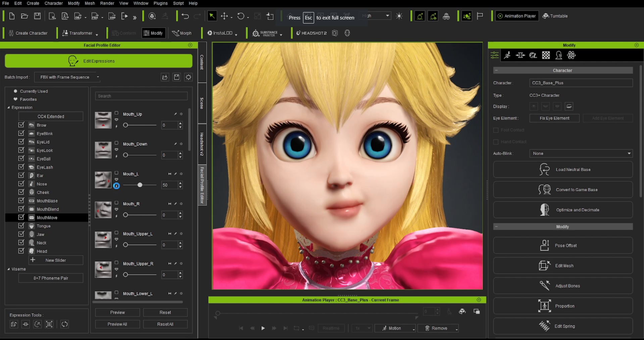The width and height of the screenshot is (644, 340).
Task: Open the Motion tab running figure icon
Action: pyautogui.click(x=507, y=55)
